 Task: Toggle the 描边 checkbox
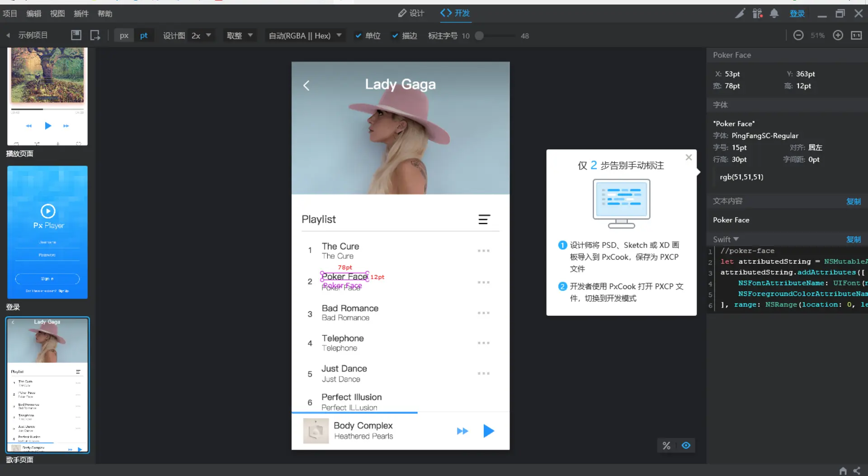(395, 36)
